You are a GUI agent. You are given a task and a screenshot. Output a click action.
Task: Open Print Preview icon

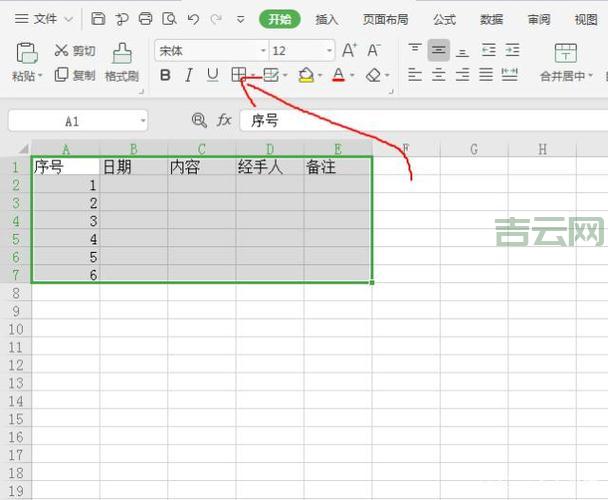point(169,19)
